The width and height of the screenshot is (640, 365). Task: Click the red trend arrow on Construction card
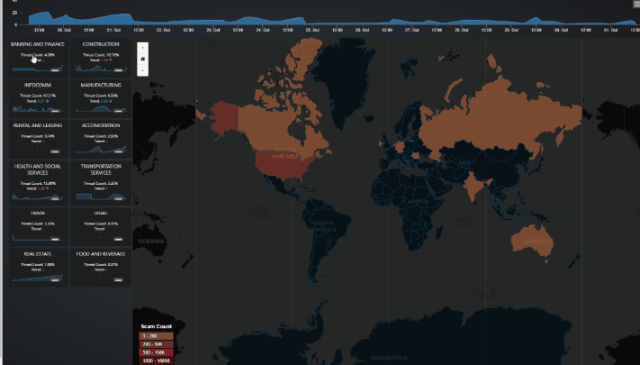pos(110,60)
